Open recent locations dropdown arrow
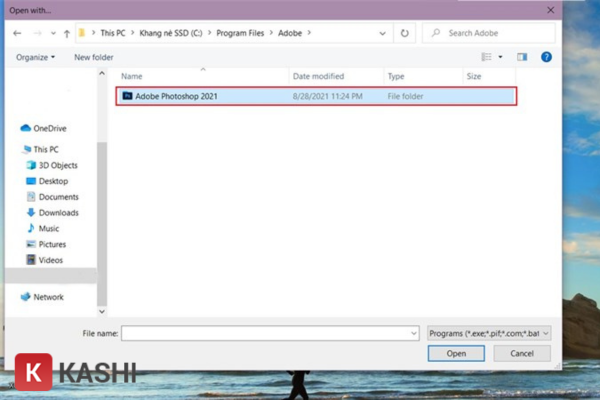Screen dimensions: 600x400 coord(53,33)
